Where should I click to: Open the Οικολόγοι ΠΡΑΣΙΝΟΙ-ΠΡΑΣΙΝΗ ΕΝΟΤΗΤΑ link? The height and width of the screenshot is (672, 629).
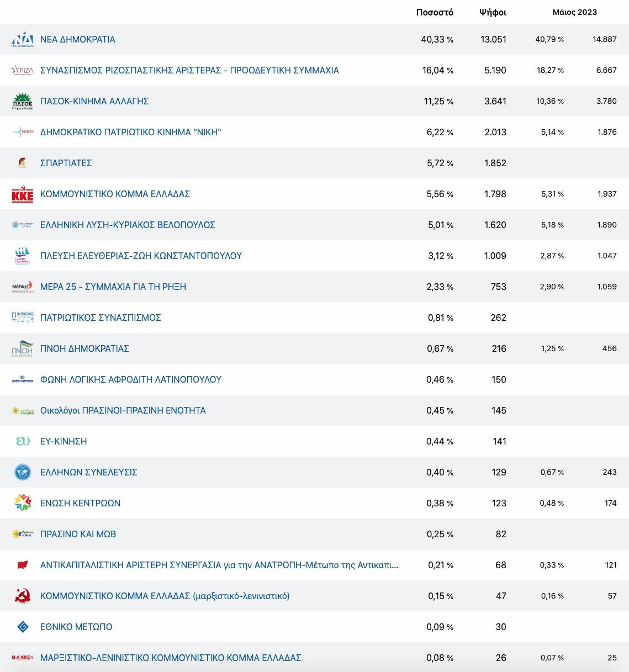[123, 410]
